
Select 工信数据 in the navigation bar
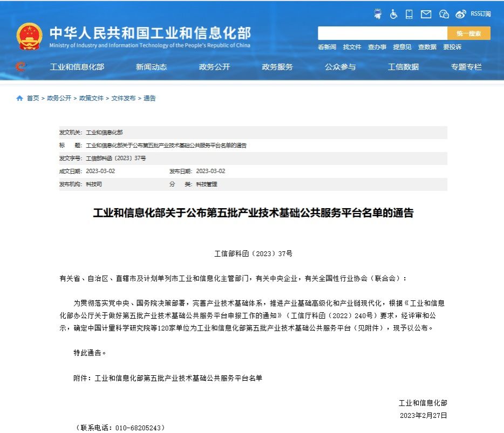[404, 67]
